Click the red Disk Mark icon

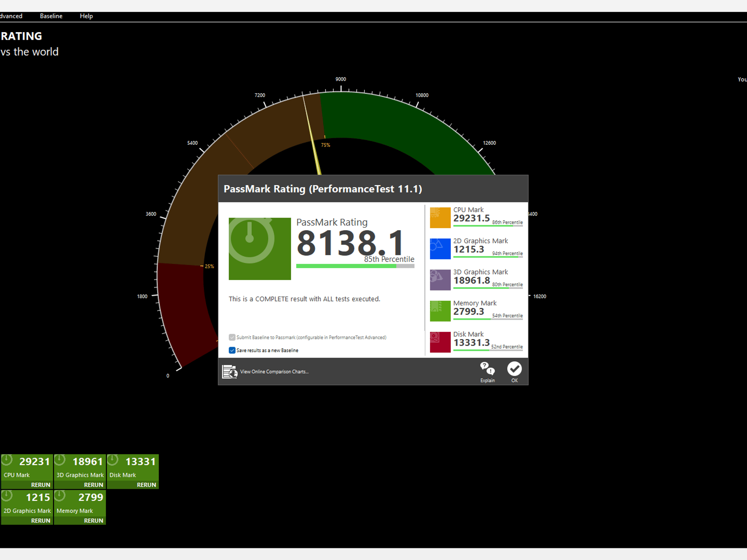point(440,342)
